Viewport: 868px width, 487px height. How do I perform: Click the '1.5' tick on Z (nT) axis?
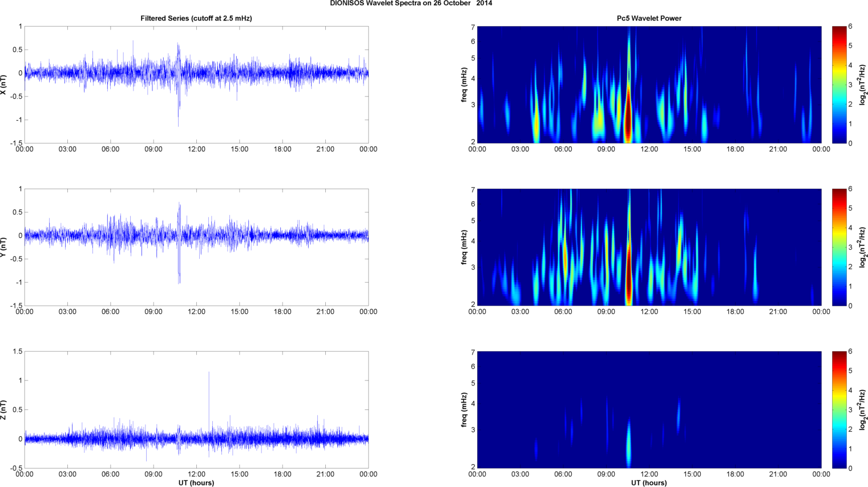pyautogui.click(x=18, y=351)
